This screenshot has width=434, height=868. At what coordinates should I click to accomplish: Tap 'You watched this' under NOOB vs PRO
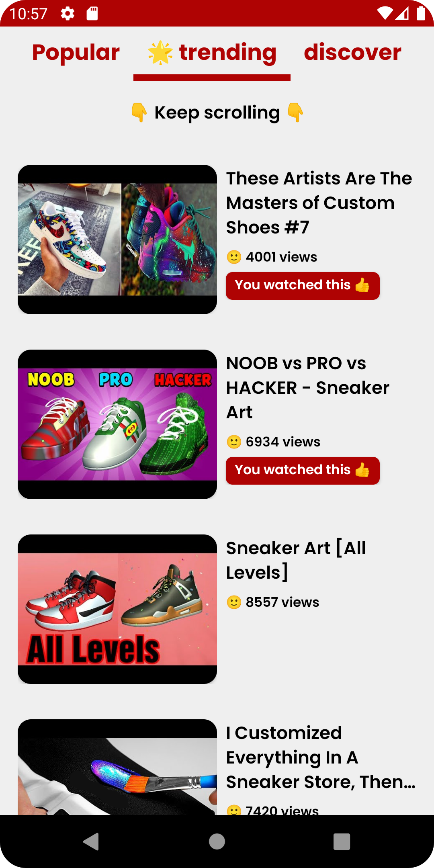[x=303, y=471]
